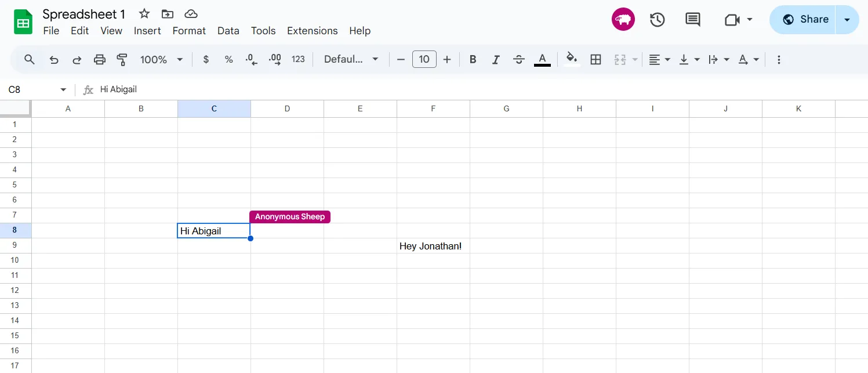Open the comments panel
This screenshot has width=868, height=373.
[692, 19]
